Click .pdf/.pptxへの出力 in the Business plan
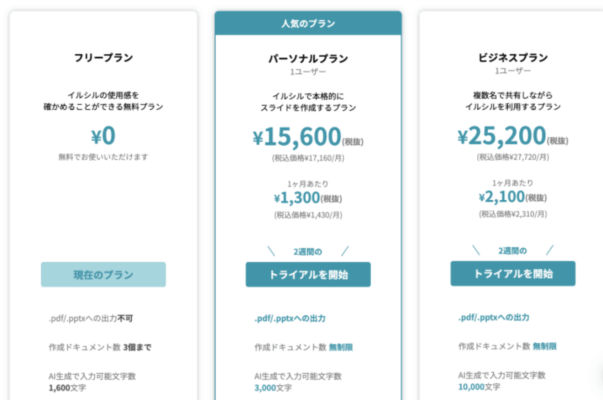The height and width of the screenshot is (400, 603). click(x=497, y=319)
